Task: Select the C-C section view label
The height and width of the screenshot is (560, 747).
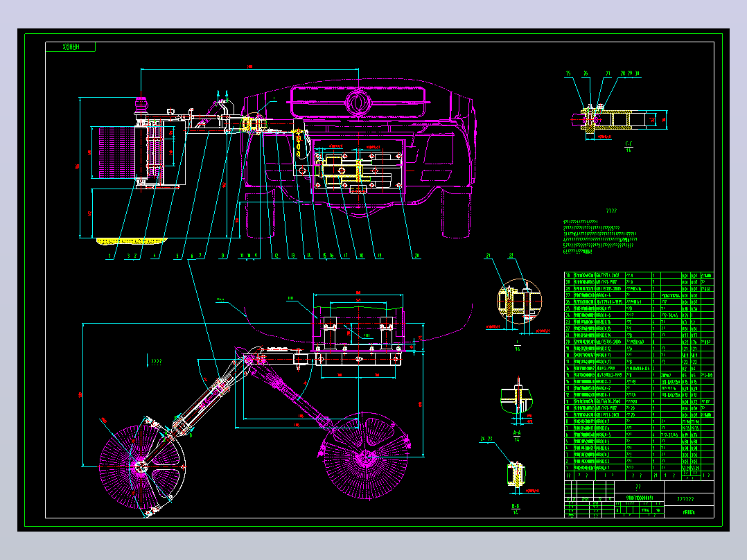Action: point(629,146)
